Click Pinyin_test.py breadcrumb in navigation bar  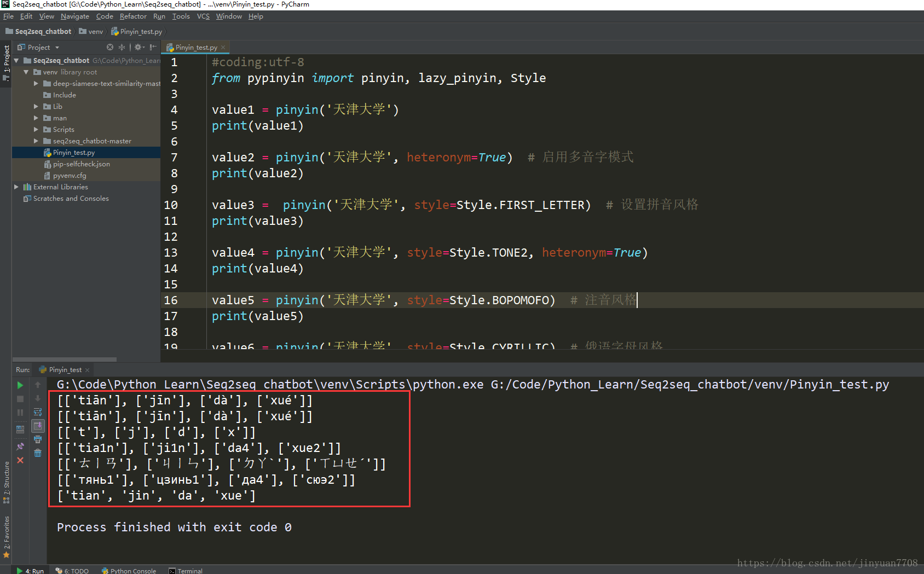[x=137, y=32]
